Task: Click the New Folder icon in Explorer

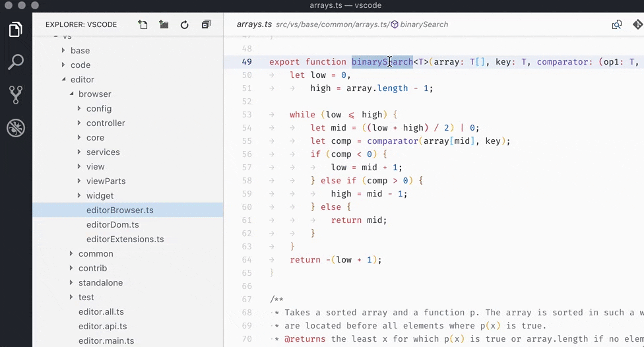Action: pos(164,24)
